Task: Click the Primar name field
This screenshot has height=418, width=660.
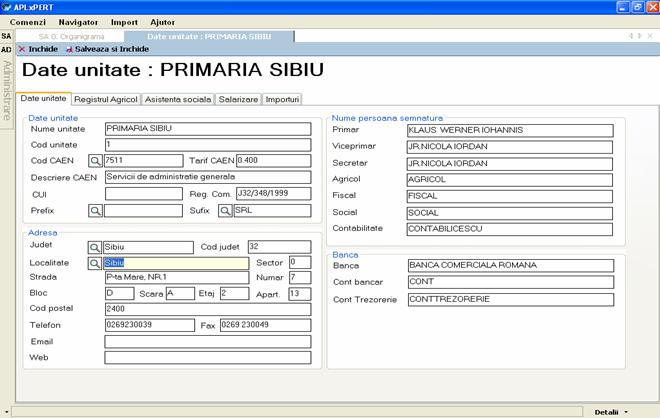Action: click(x=510, y=130)
